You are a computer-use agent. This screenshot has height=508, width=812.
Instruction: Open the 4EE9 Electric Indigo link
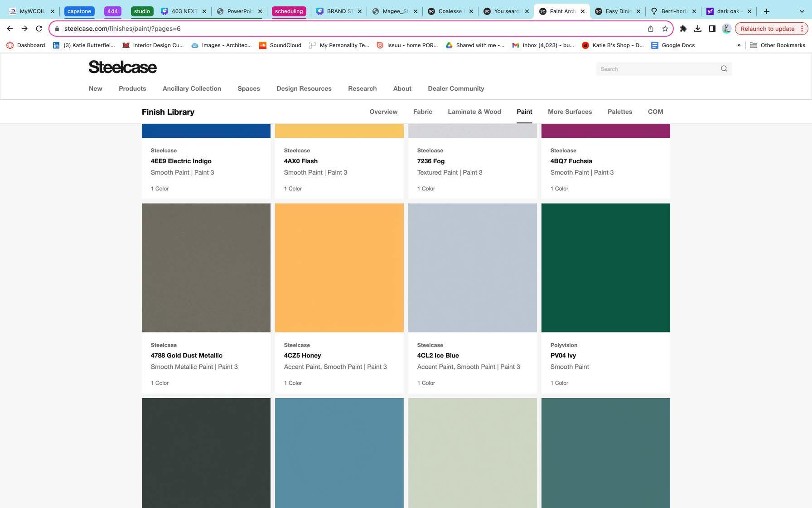pos(181,161)
